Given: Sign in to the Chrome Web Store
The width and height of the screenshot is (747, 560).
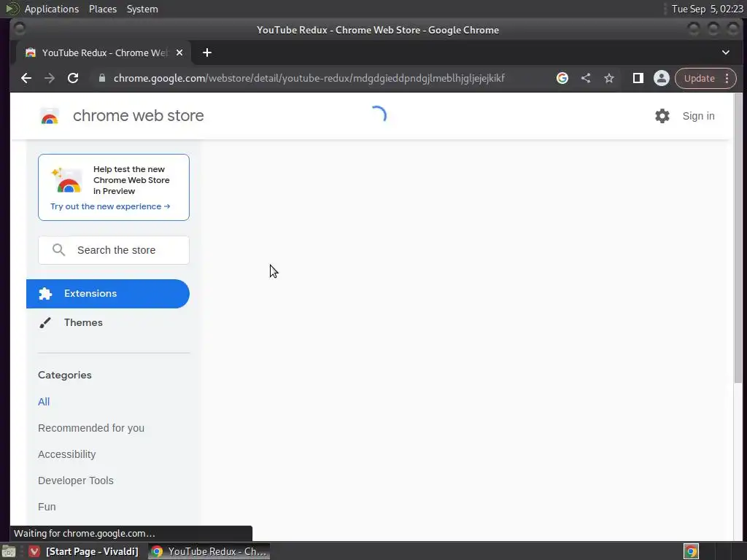Looking at the screenshot, I should (x=698, y=116).
